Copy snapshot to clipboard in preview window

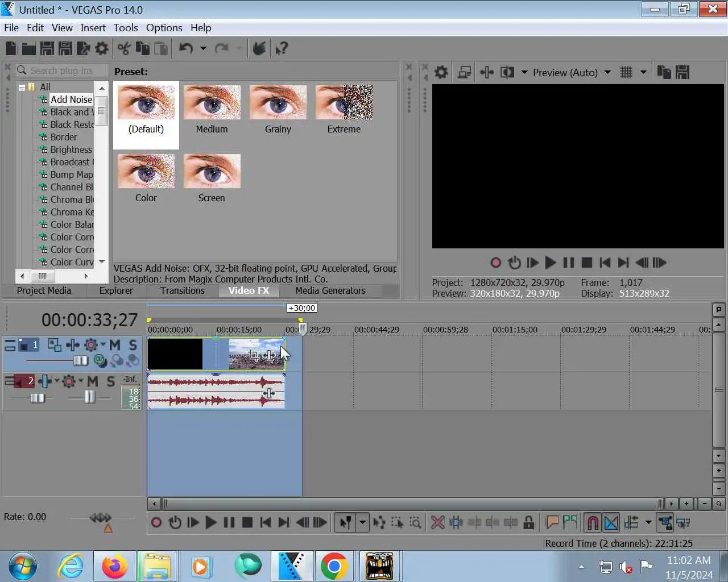point(664,72)
